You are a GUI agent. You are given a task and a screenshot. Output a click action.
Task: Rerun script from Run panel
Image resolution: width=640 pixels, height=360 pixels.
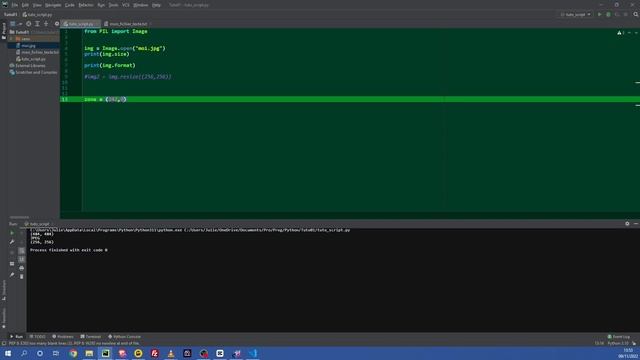pos(12,233)
